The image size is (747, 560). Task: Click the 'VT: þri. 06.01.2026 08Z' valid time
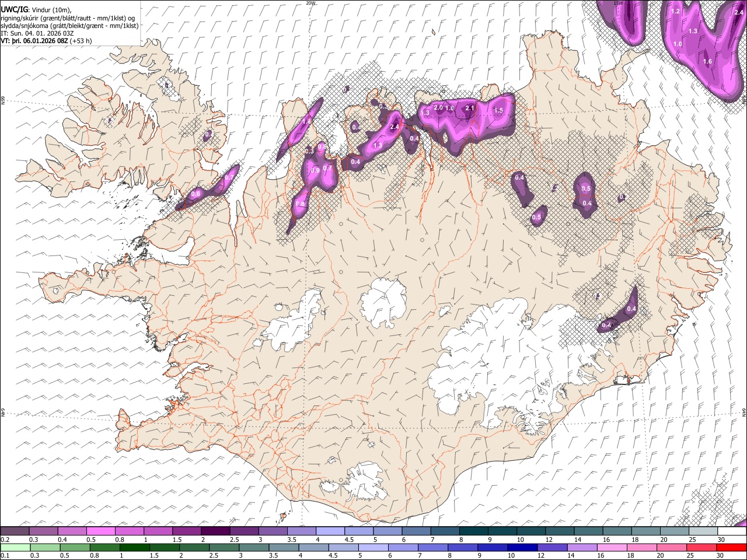click(34, 41)
